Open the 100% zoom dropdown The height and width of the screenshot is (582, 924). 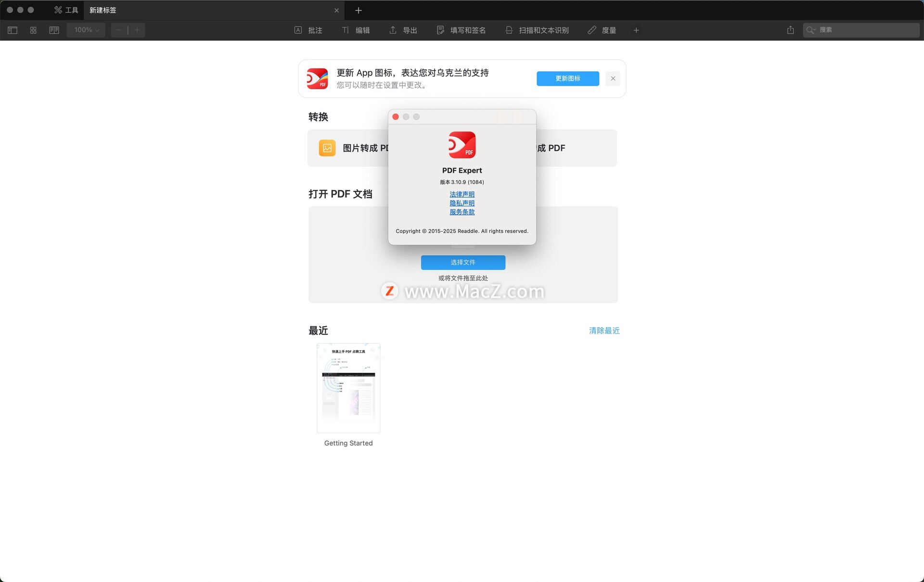click(86, 30)
